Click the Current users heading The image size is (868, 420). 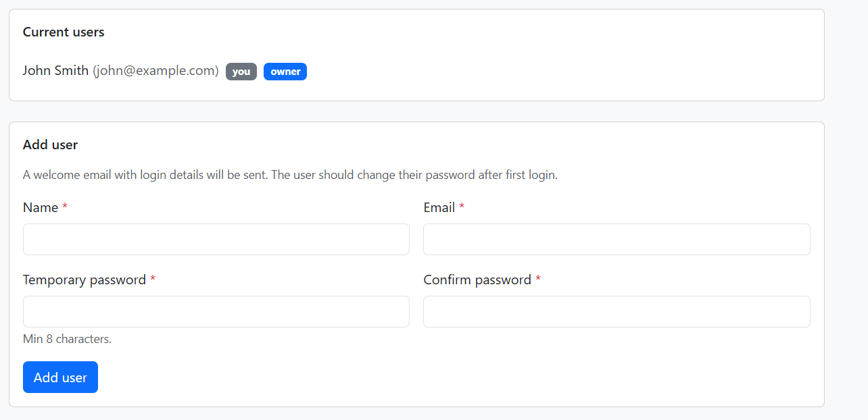pyautogui.click(x=64, y=32)
